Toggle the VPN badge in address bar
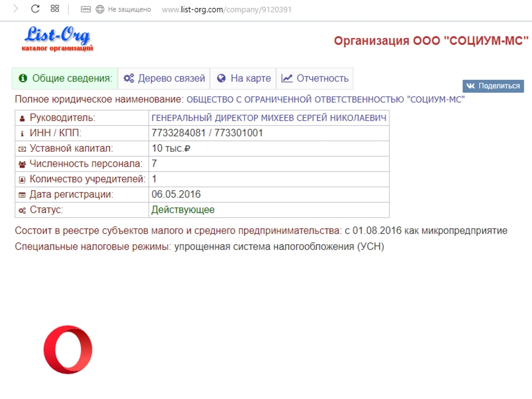Screen dimensions: 532x399 coord(86,9)
